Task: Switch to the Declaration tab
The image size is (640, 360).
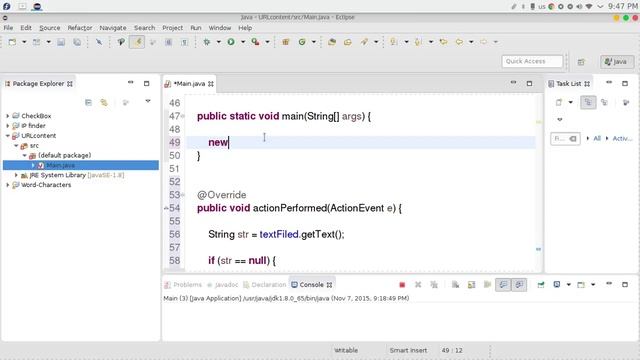Action: tap(265, 285)
